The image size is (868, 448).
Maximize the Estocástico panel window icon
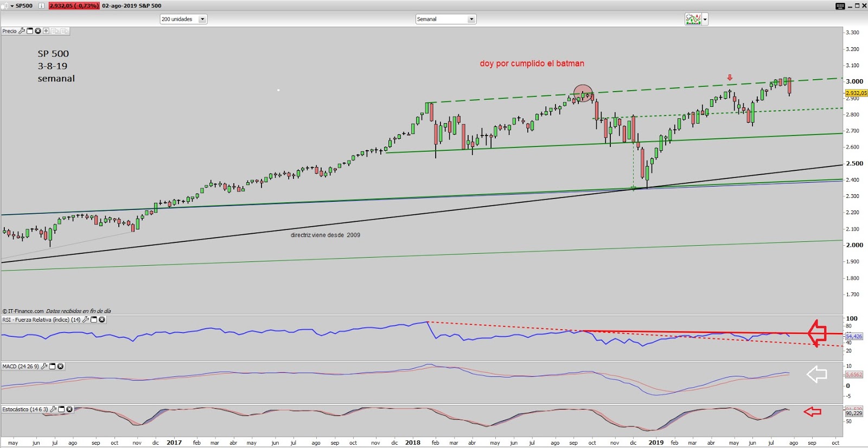coord(61,409)
